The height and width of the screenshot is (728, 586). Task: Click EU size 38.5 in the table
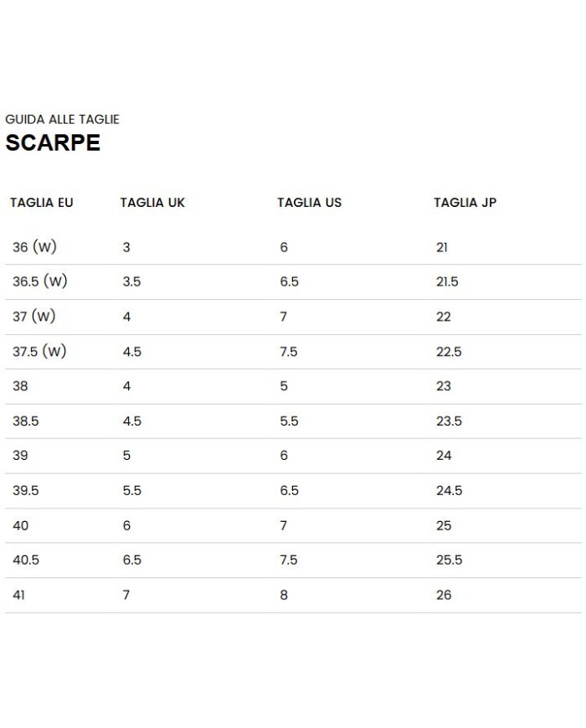26,421
